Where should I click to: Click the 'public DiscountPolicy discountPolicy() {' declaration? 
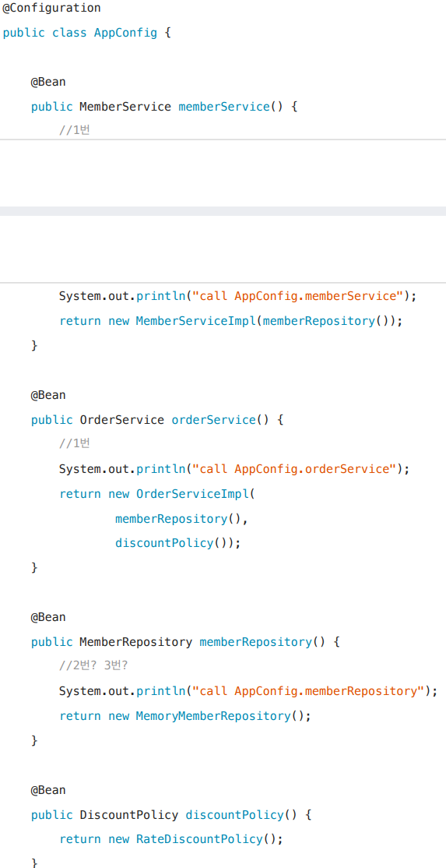coord(171,815)
